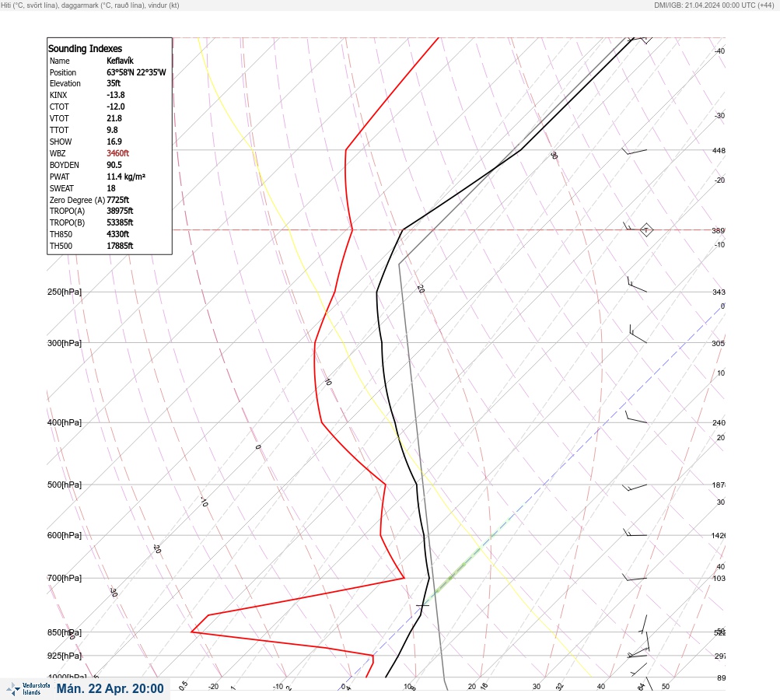The height and width of the screenshot is (700, 780).
Task: Click the Elevation value 35ft
Action: pos(114,83)
